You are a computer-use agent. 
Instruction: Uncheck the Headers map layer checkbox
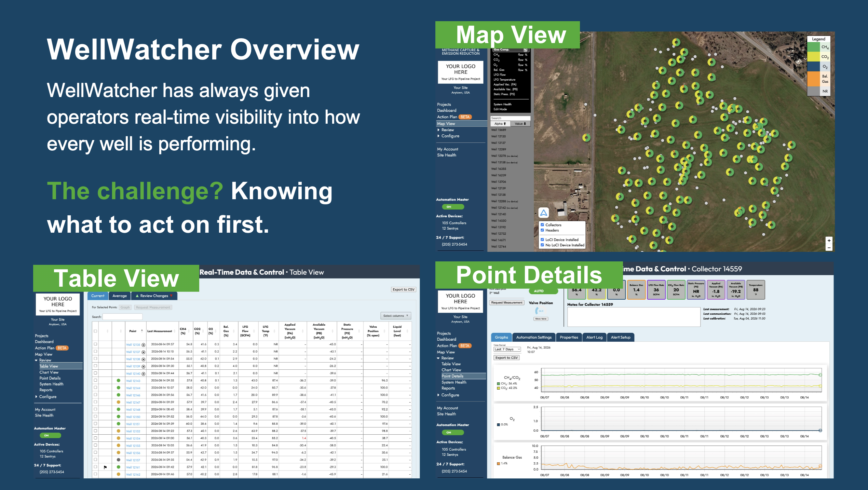tap(542, 230)
